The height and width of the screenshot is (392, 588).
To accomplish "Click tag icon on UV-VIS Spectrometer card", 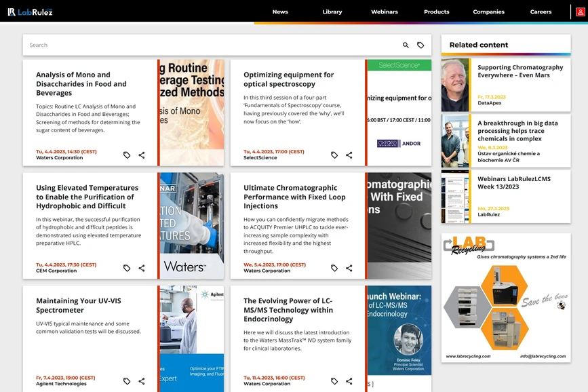I will point(127,381).
